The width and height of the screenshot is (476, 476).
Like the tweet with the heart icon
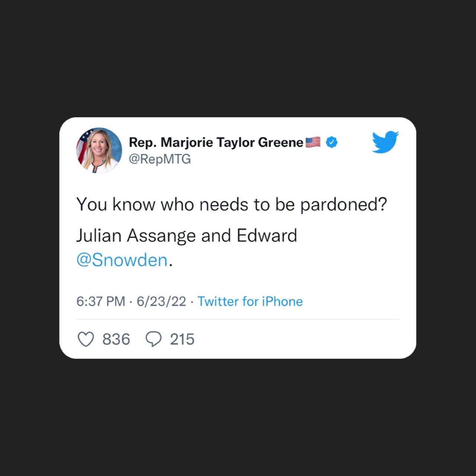(x=86, y=339)
